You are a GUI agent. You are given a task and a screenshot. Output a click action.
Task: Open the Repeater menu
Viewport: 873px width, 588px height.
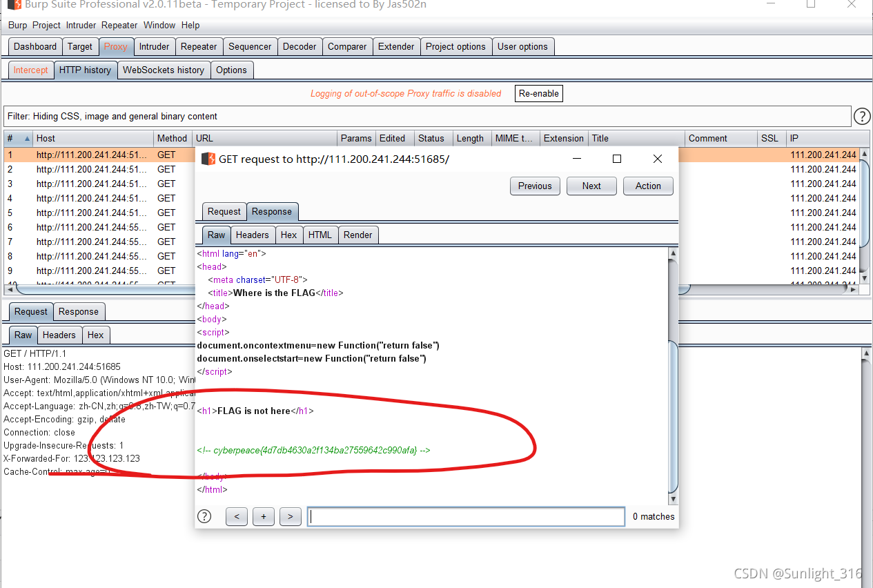pos(119,25)
